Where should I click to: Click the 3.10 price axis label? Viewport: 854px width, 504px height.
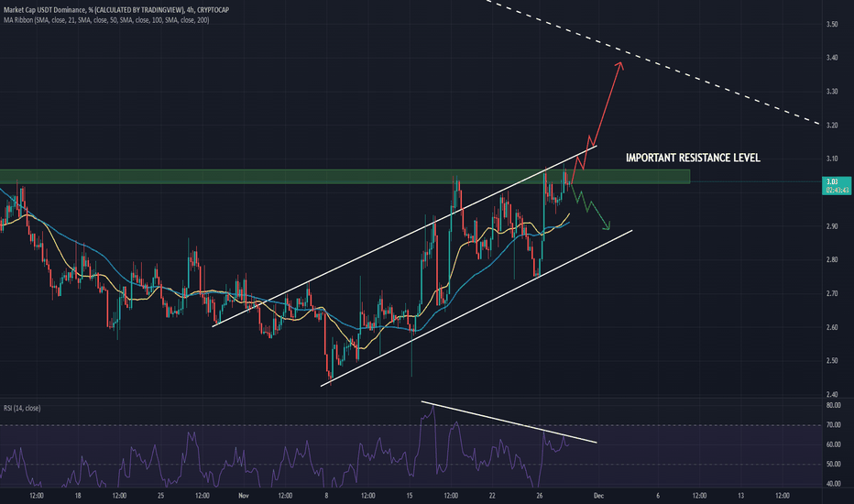coord(832,159)
